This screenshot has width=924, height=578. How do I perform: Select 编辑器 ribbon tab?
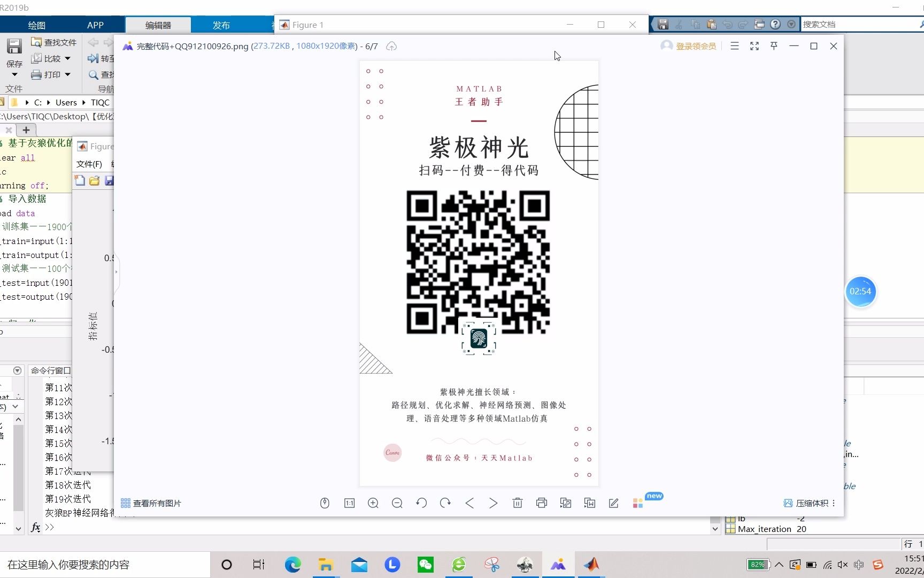[x=158, y=25]
